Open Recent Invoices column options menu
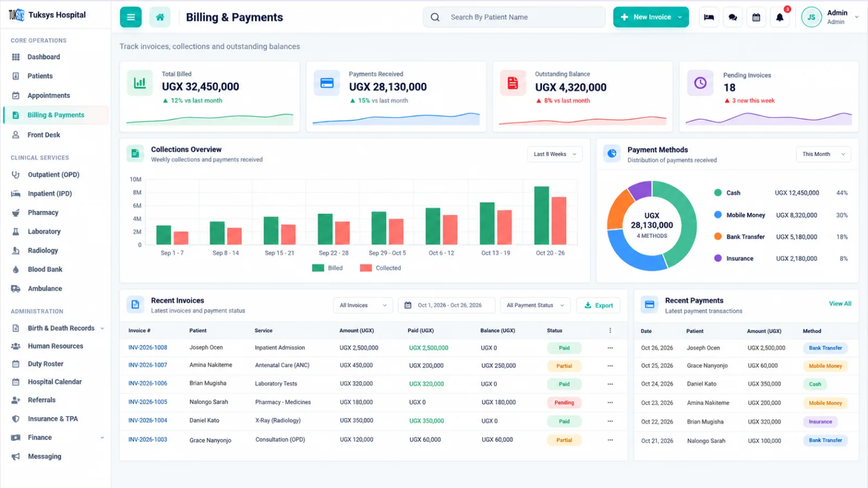The image size is (868, 488). tap(610, 330)
